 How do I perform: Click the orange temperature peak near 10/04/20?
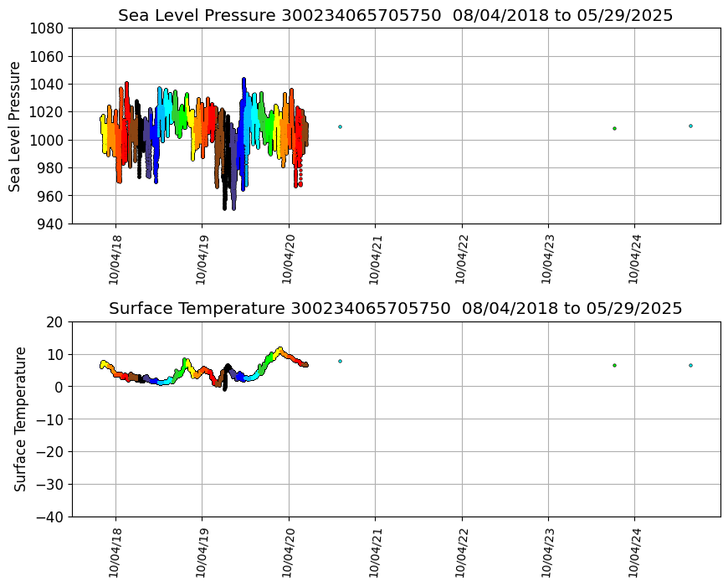click(x=280, y=349)
